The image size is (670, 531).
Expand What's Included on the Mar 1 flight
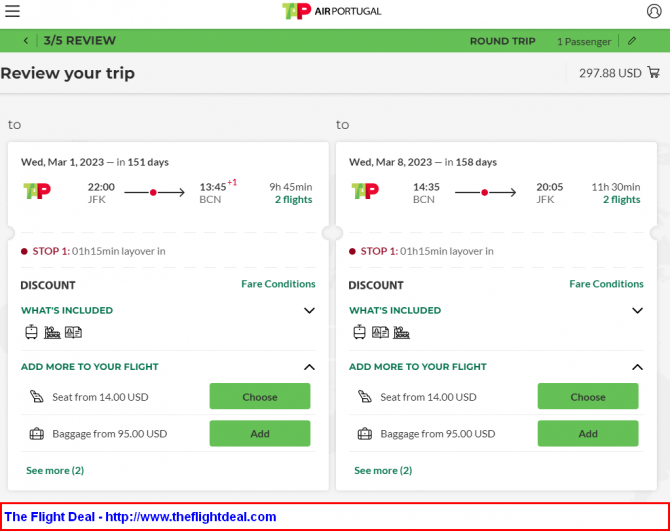309,311
